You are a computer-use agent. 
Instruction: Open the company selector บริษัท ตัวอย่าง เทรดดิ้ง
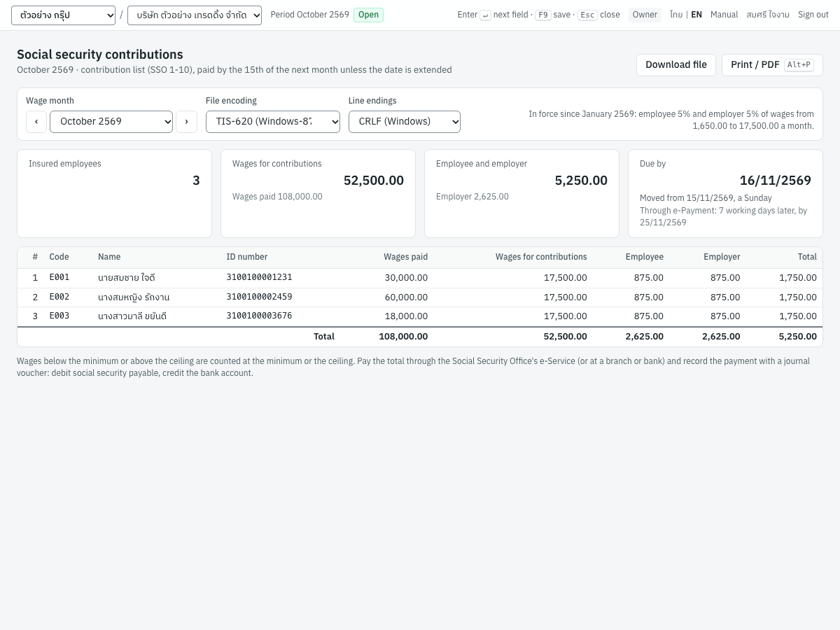(195, 15)
